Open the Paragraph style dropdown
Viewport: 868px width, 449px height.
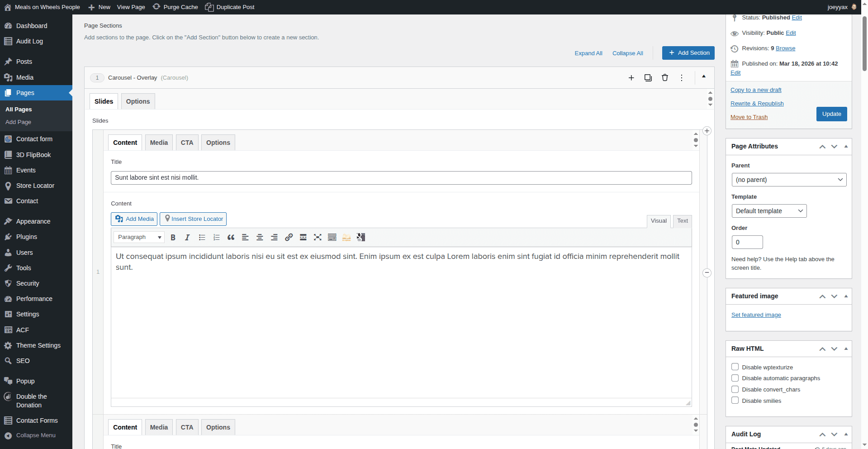tap(139, 237)
